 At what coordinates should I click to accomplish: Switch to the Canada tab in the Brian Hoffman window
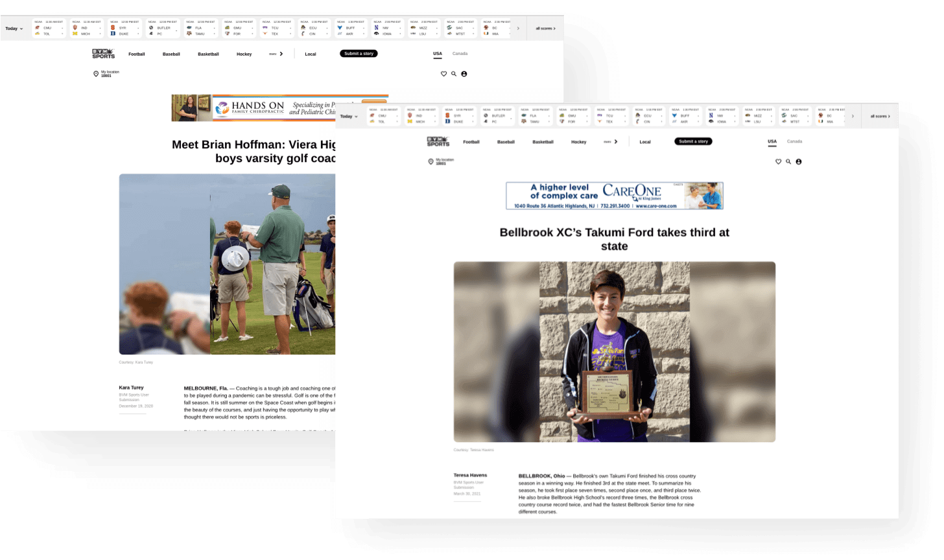tap(460, 54)
